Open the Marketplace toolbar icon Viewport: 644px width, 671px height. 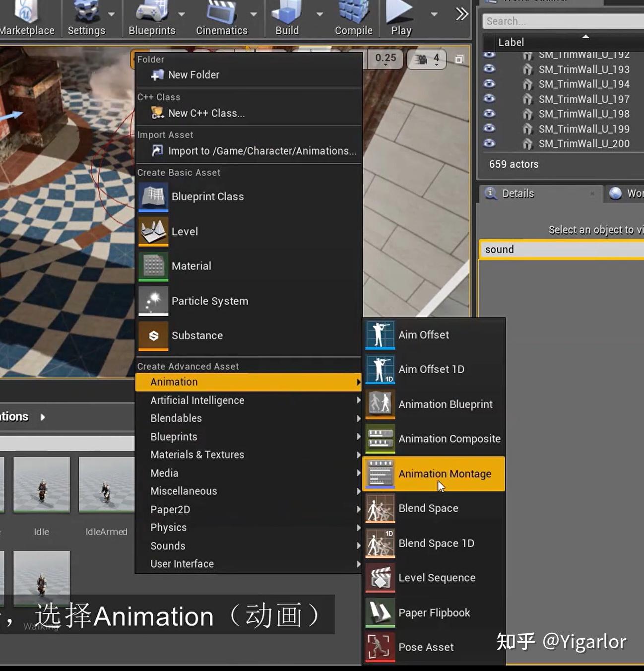(x=27, y=18)
